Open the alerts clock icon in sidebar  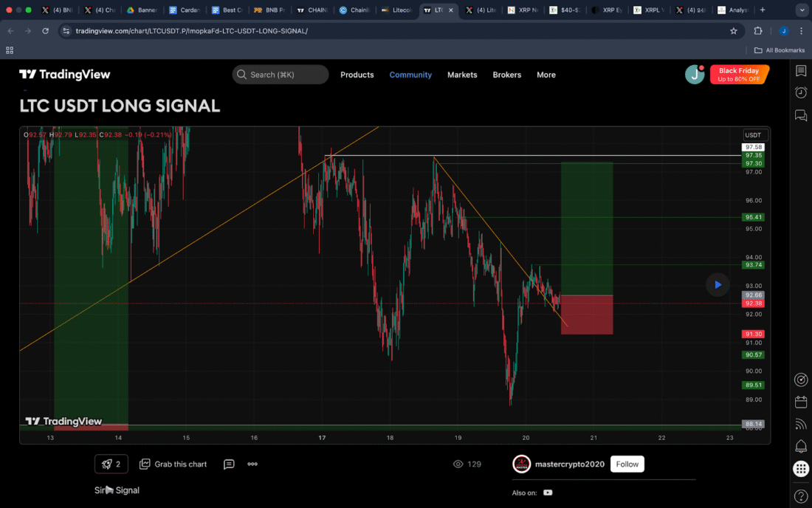(x=800, y=92)
